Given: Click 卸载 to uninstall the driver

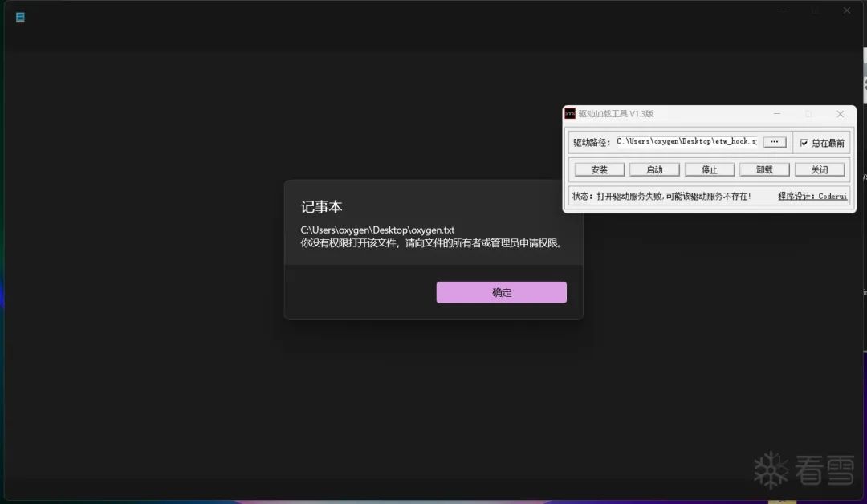Looking at the screenshot, I should click(764, 169).
